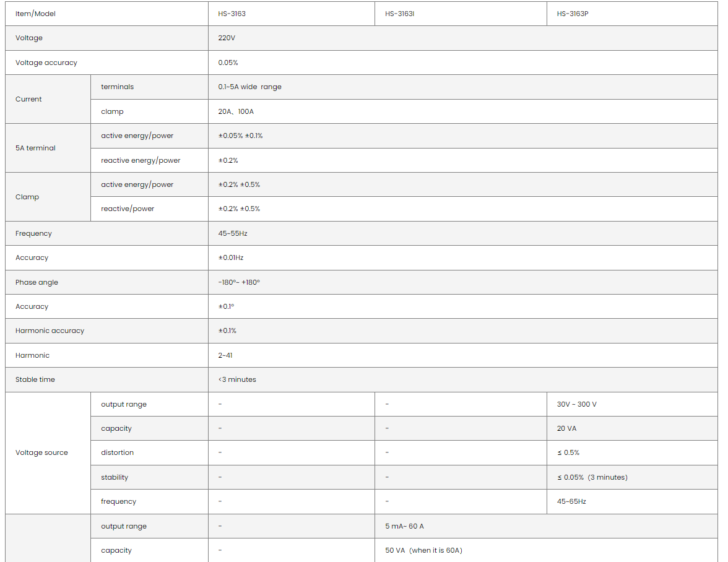Click the 5 mA- 60 A output range
The width and height of the screenshot is (728, 562).
pyautogui.click(x=404, y=526)
